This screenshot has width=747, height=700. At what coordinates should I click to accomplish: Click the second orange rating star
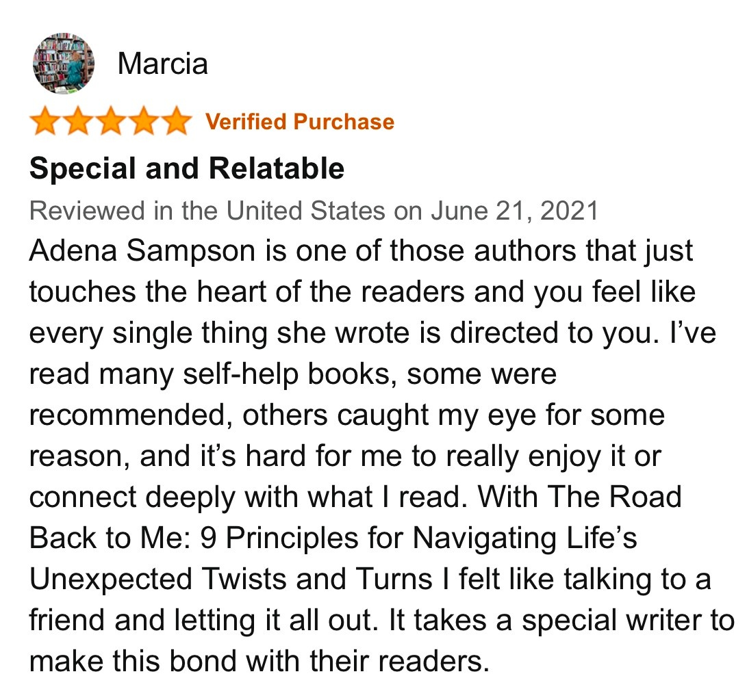pos(79,121)
